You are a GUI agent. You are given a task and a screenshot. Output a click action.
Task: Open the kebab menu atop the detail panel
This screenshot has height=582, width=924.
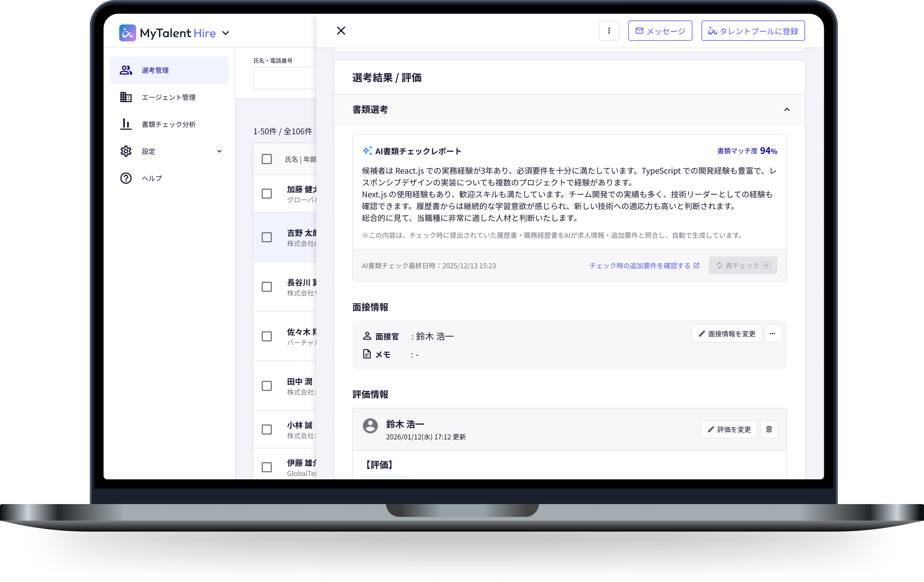pyautogui.click(x=609, y=30)
